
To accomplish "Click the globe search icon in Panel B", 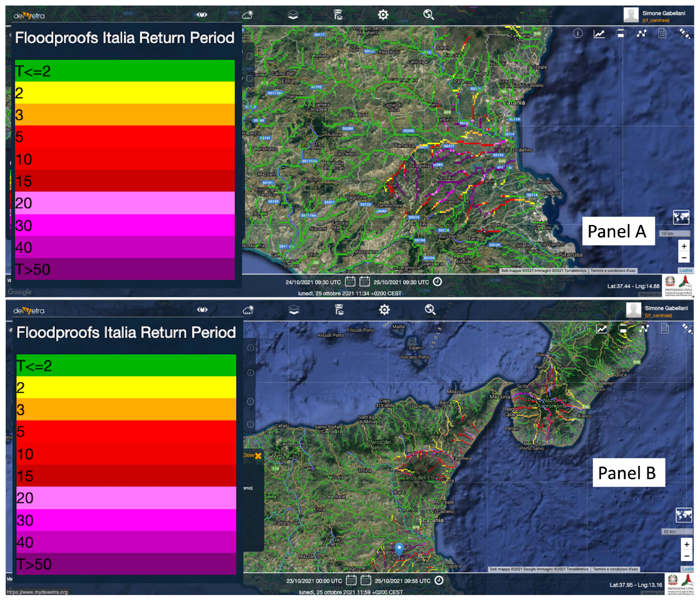I will point(430,309).
